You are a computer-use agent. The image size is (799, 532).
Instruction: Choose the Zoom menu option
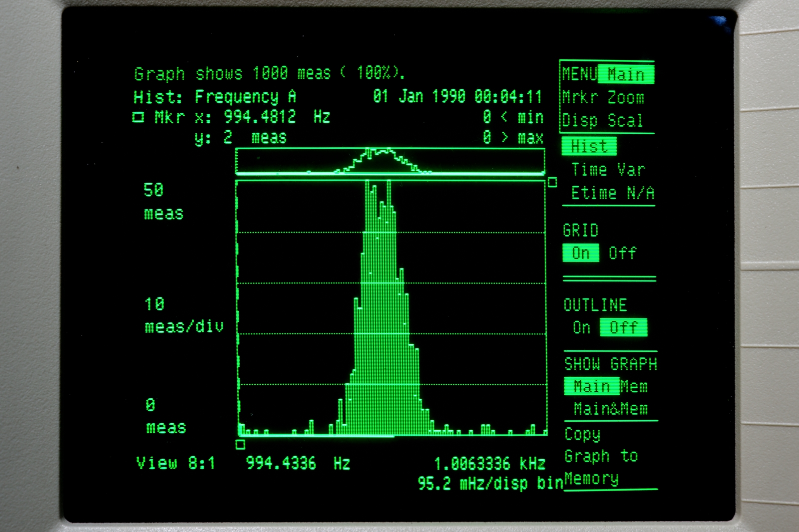click(x=626, y=97)
